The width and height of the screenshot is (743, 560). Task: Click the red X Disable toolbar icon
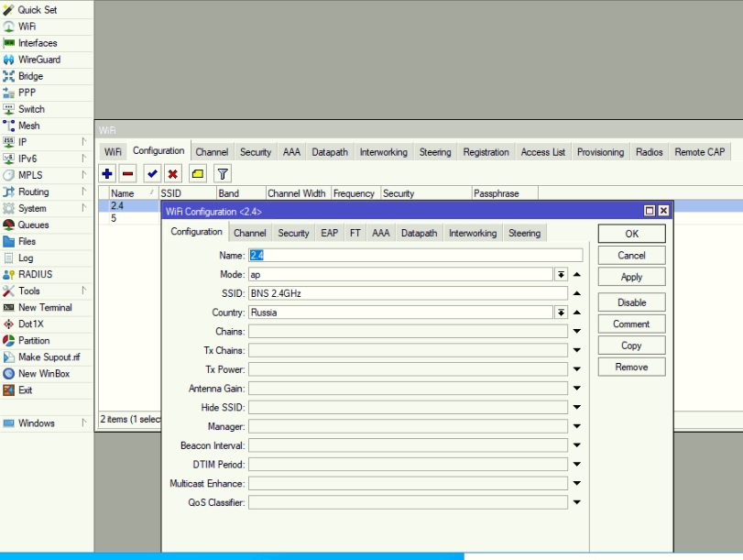[173, 174]
